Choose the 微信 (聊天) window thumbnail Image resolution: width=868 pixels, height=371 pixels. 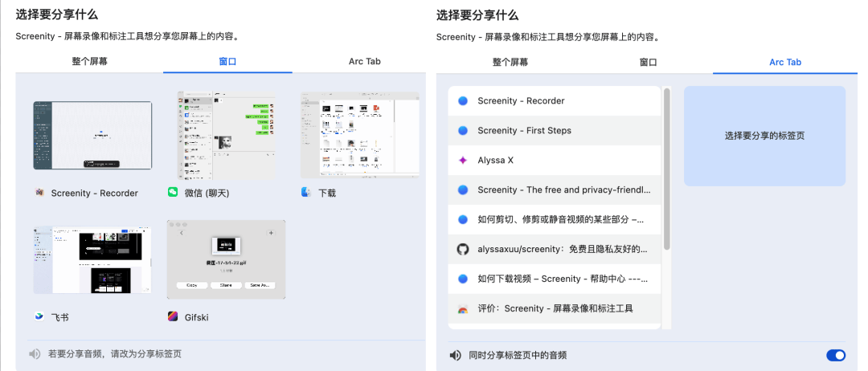(x=226, y=134)
